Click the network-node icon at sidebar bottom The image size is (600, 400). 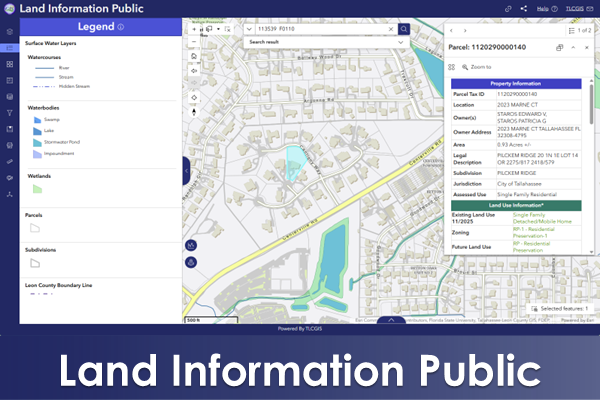coord(10,194)
